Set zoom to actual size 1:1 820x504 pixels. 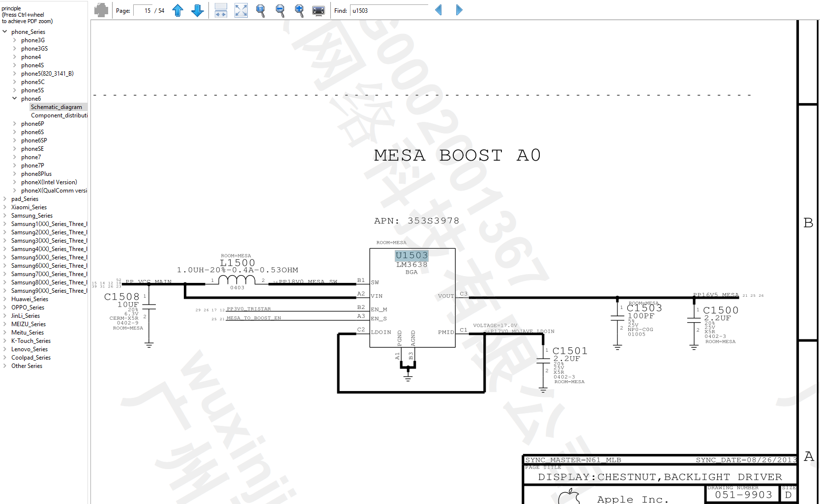[261, 10]
